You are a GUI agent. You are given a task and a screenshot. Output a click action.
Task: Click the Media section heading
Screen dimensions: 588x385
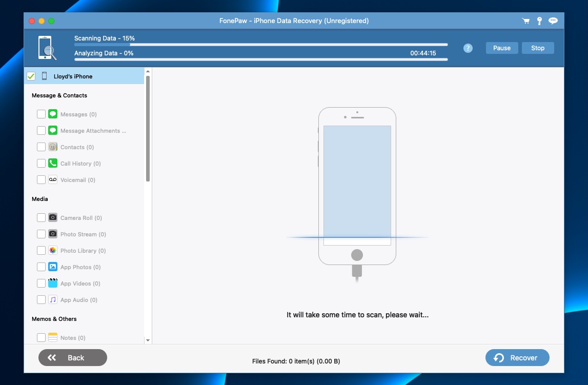[40, 199]
